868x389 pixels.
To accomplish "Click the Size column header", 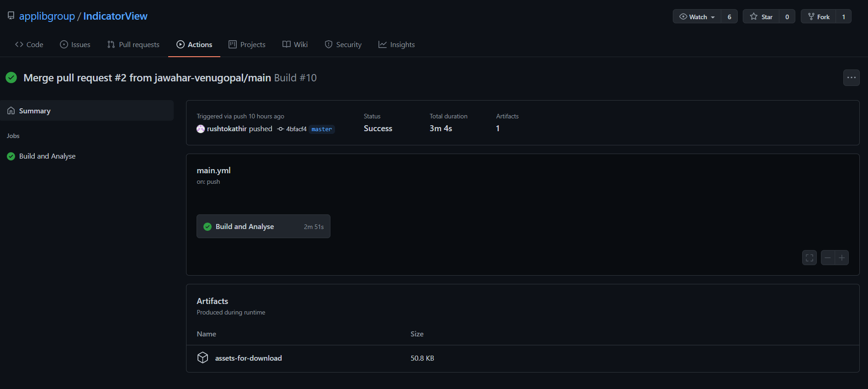I will coord(417,334).
